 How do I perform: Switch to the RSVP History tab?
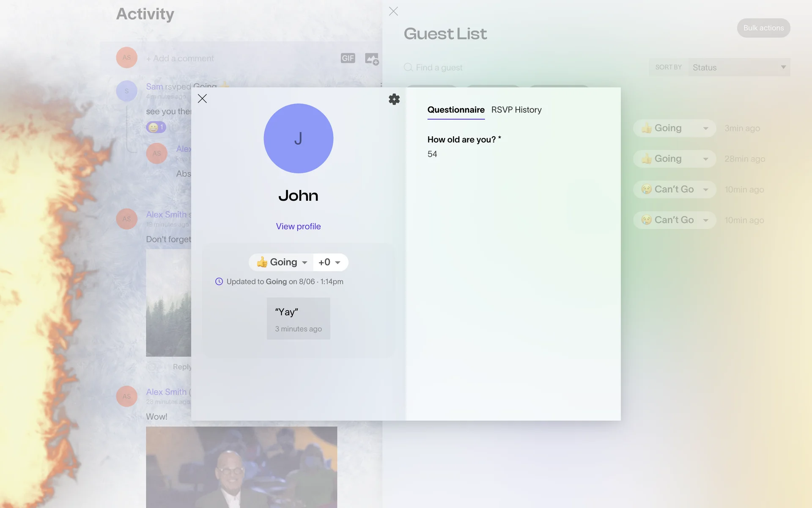(x=516, y=110)
